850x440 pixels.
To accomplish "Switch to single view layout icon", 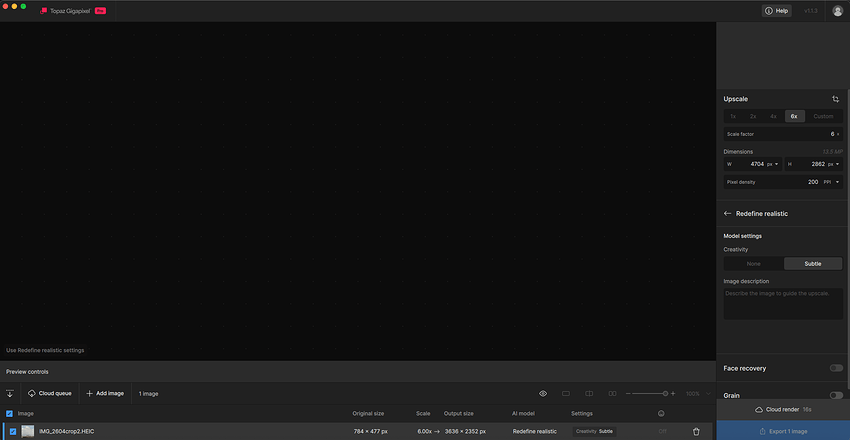I will point(566,393).
